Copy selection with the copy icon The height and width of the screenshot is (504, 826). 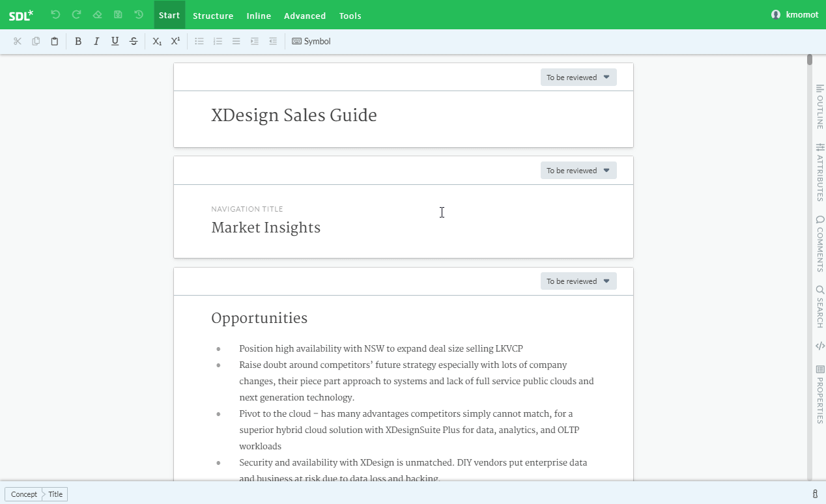[36, 41]
